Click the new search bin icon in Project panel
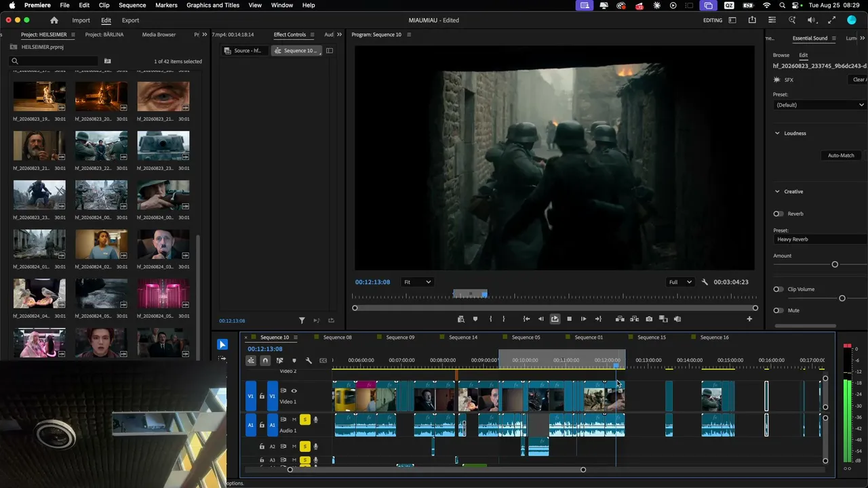This screenshot has height=488, width=868. 107,61
